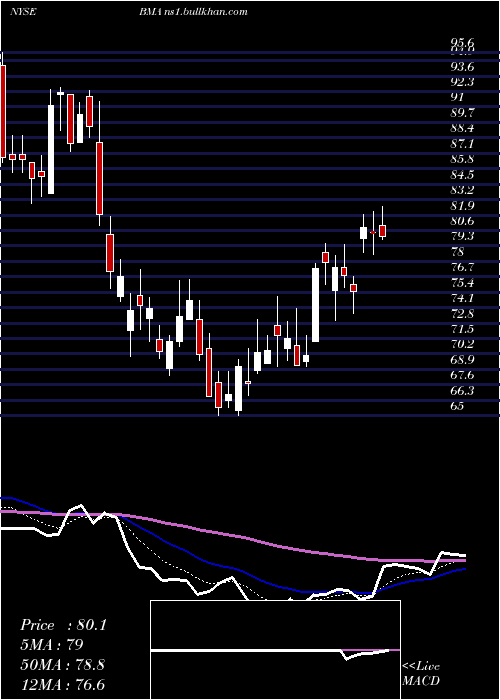Click the 79.3 price axis label
The image size is (500, 700).
[x=462, y=236]
